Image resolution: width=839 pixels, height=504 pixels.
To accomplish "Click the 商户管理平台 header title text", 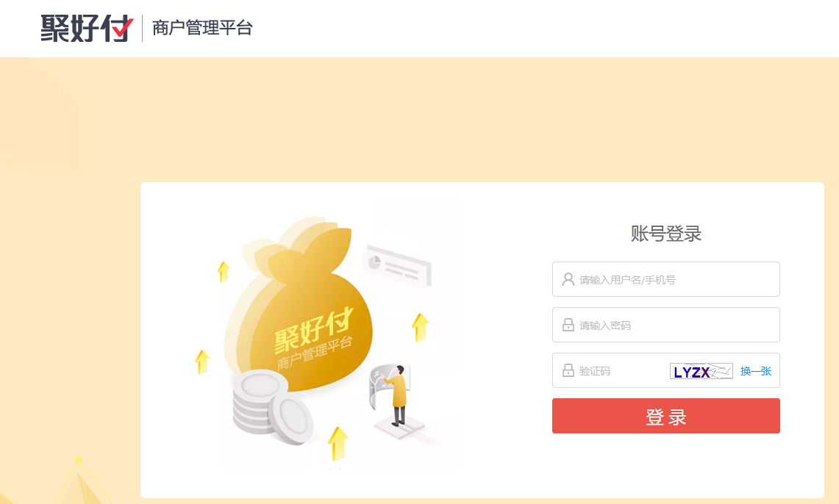I will coord(202,28).
